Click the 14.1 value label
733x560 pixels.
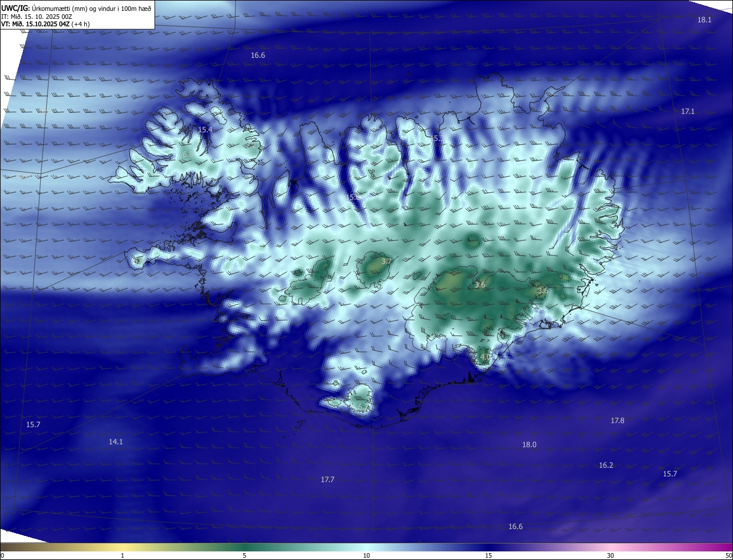(116, 441)
